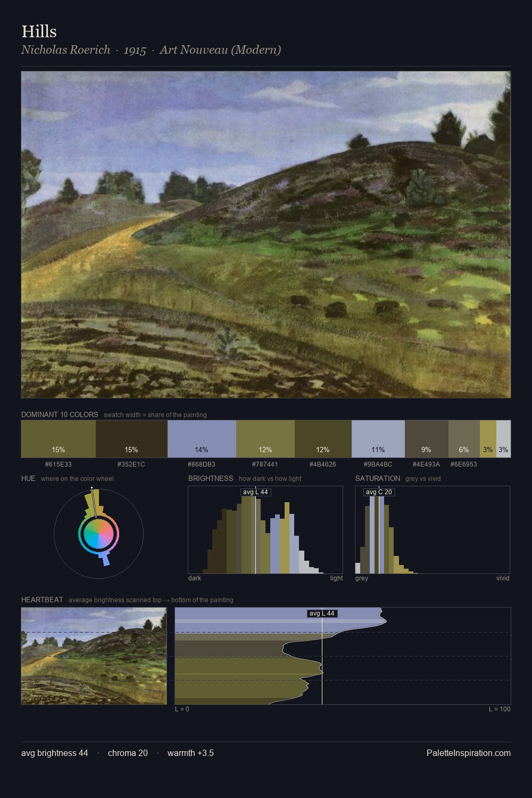The height and width of the screenshot is (798, 532).
Task: Click the '#615E33' hex code label
Action: click(59, 464)
